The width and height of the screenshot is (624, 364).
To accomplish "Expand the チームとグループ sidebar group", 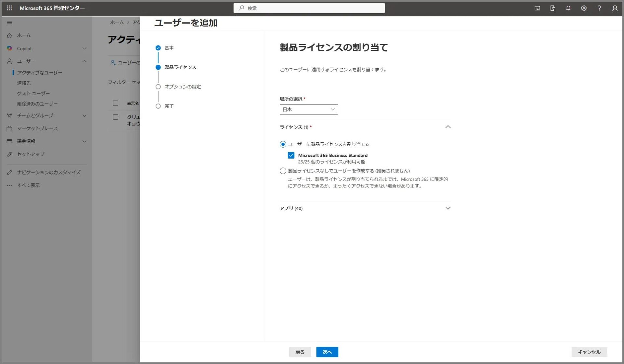I will 84,115.
